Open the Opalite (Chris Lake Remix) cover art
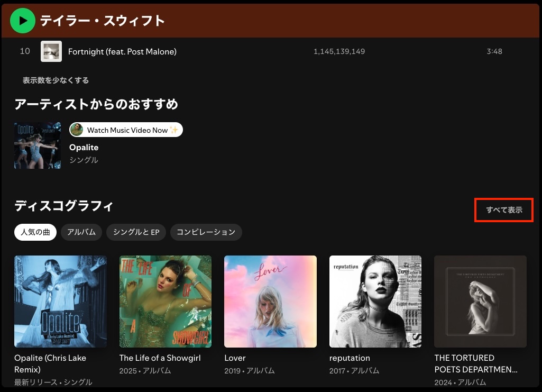The image size is (542, 392). 60,301
